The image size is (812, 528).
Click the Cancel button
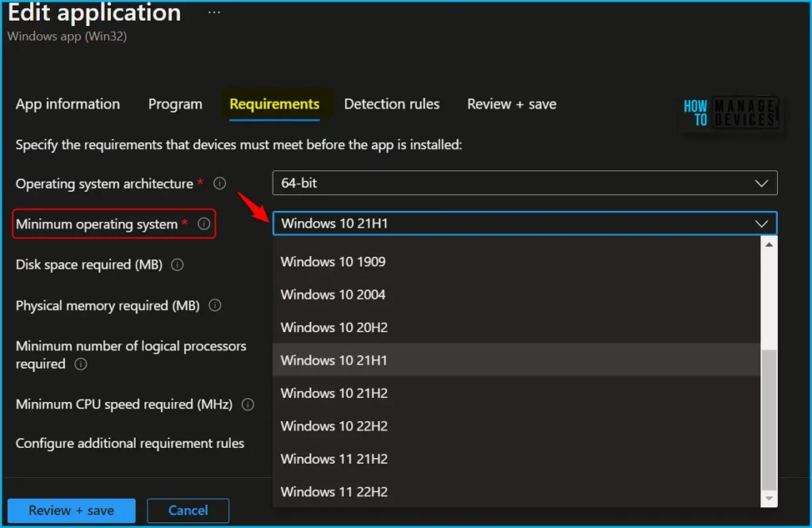click(x=188, y=511)
